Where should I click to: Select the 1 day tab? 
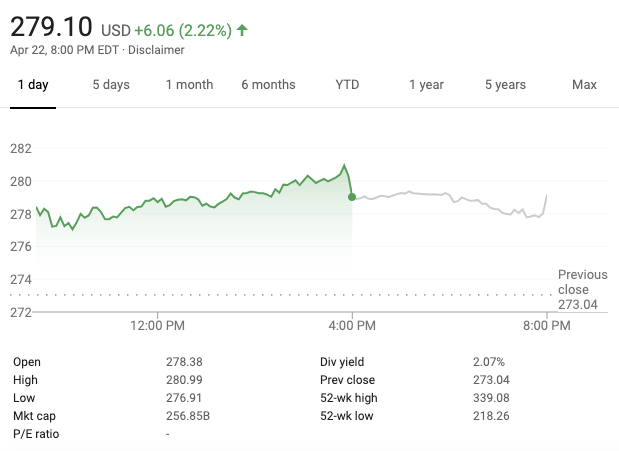pos(33,85)
